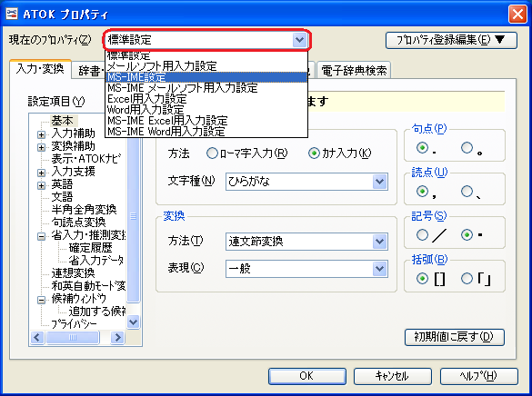This screenshot has height=396, width=532.
Task: Select 半角全角変換 in the tree
Action: (x=84, y=209)
